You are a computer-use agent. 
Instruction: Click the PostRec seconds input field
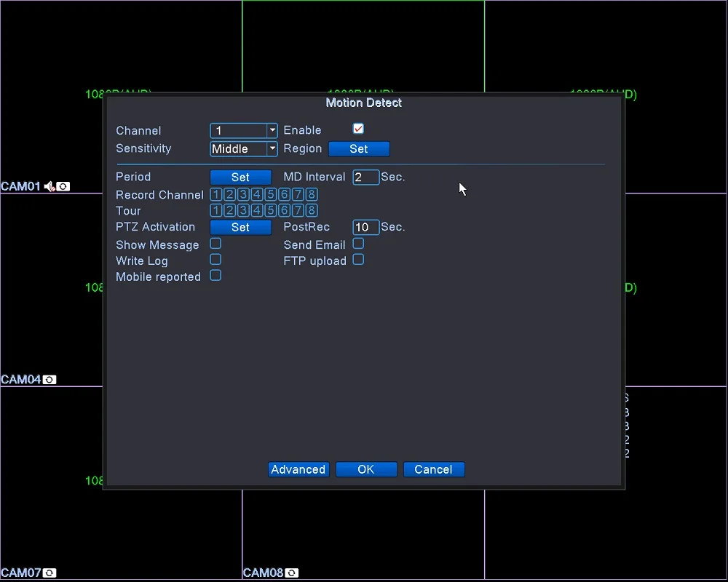366,227
